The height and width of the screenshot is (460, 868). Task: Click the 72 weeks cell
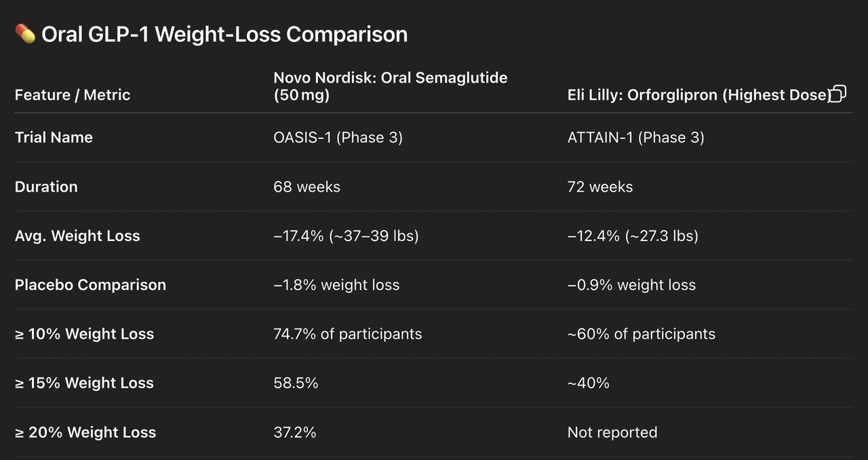600,187
